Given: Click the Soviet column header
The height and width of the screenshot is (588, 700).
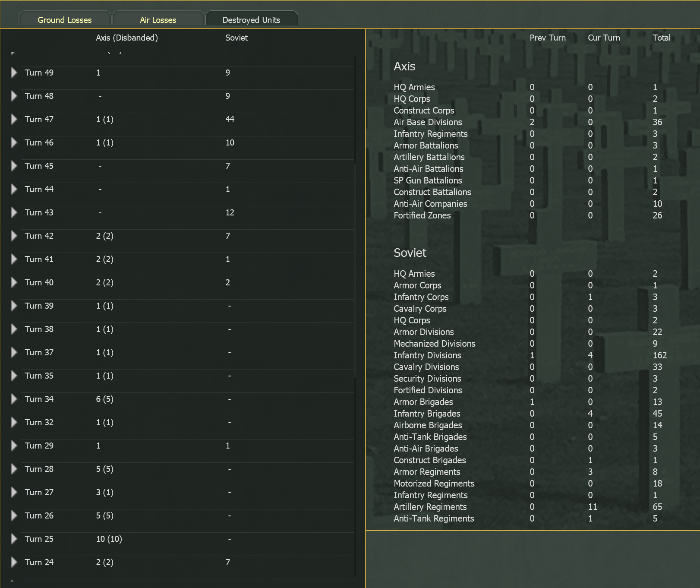Looking at the screenshot, I should coord(236,38).
